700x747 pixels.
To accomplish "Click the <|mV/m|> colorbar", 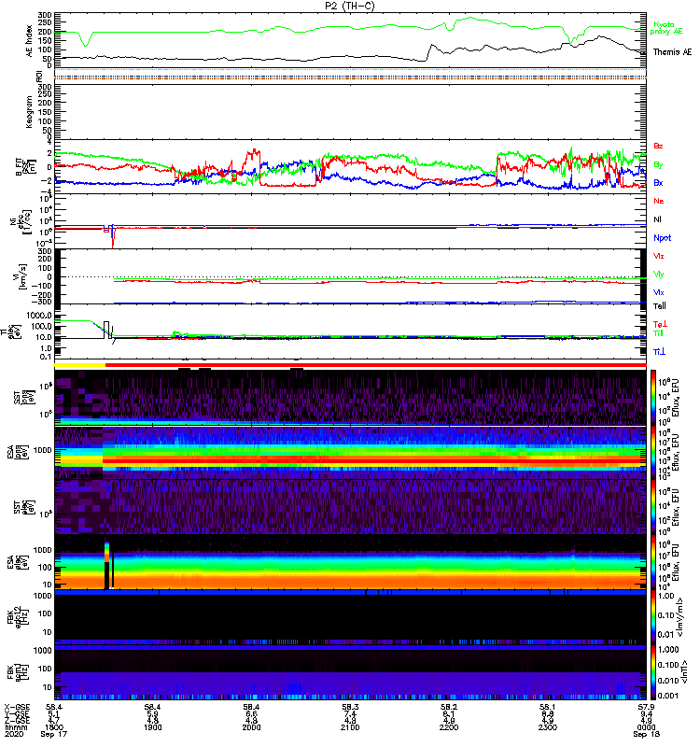I will tap(653, 617).
